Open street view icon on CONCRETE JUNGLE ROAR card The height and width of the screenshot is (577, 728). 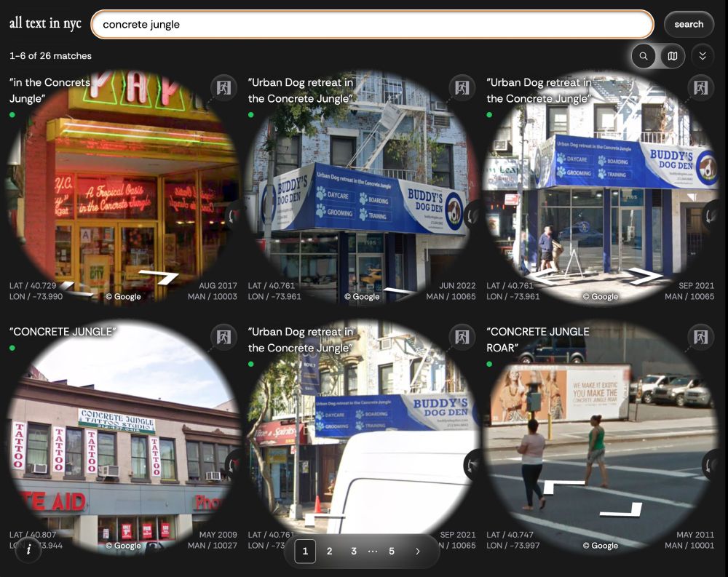tap(700, 337)
